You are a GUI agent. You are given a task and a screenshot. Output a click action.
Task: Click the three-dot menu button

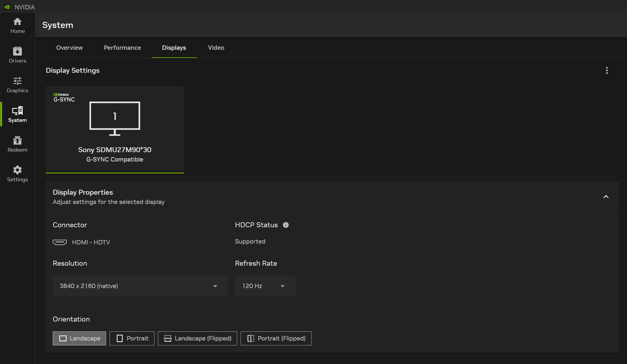[607, 71]
